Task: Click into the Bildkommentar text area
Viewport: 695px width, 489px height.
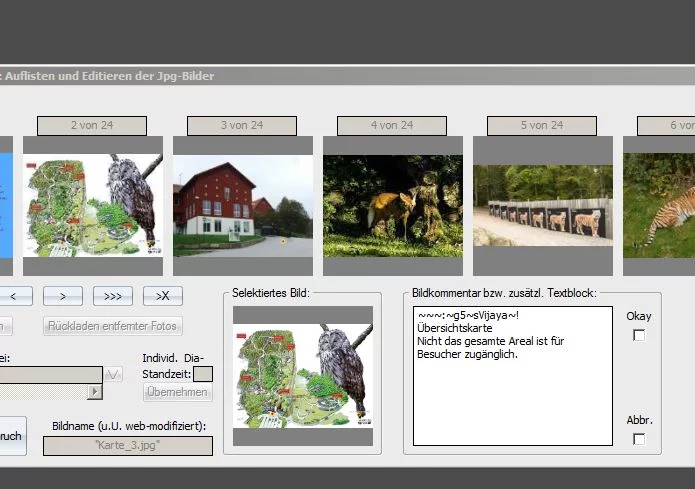Action: (513, 376)
